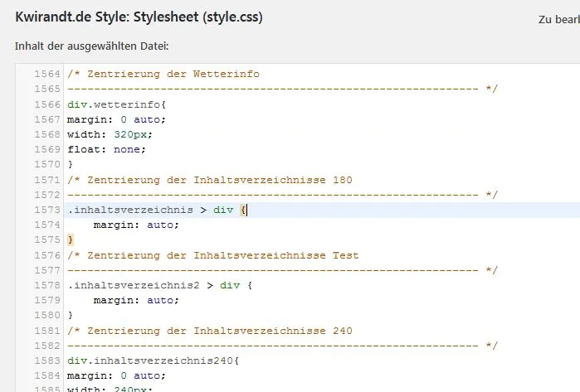Click highlighted closing brace on line 1575
The height and width of the screenshot is (392, 580).
point(71,240)
